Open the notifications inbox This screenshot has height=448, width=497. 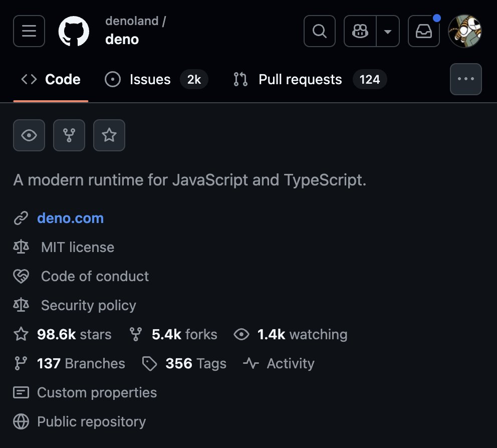point(424,31)
